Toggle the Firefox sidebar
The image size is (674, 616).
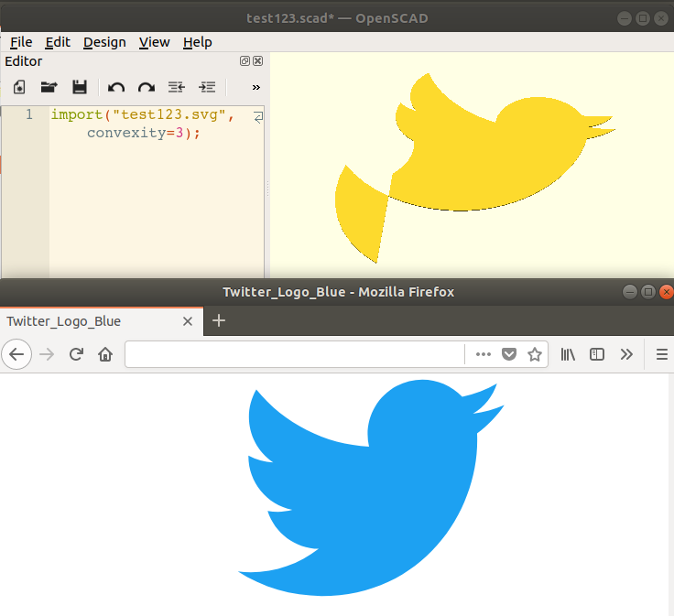coord(597,354)
